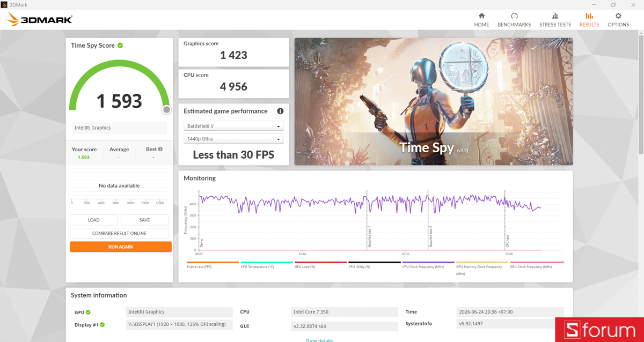
Task: Click the Your score 1 593 value
Action: pos(84,157)
